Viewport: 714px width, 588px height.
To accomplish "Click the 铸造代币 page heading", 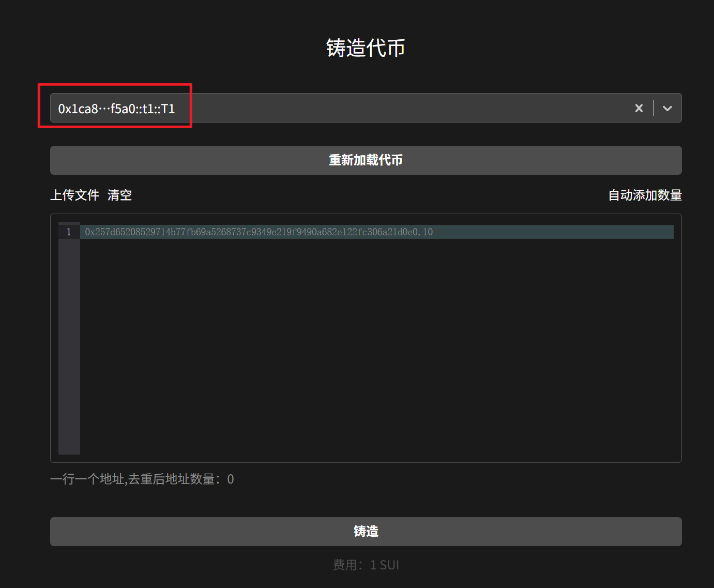I will click(x=366, y=48).
